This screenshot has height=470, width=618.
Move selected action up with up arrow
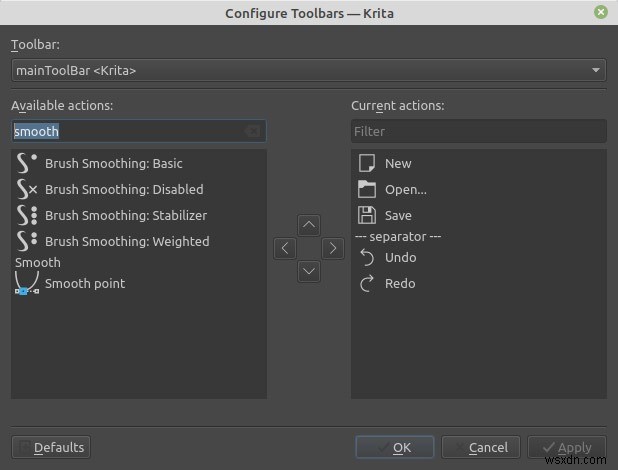309,226
